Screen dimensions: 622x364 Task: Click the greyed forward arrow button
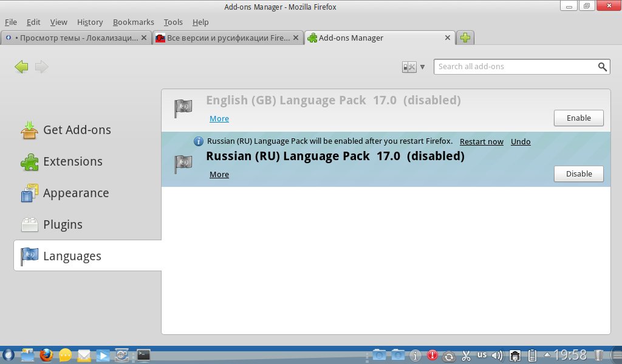click(x=42, y=67)
